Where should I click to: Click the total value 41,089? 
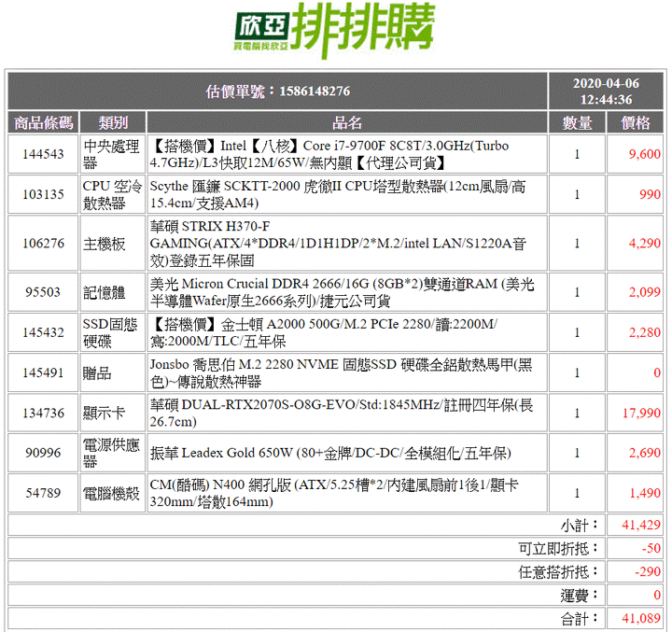point(641,618)
